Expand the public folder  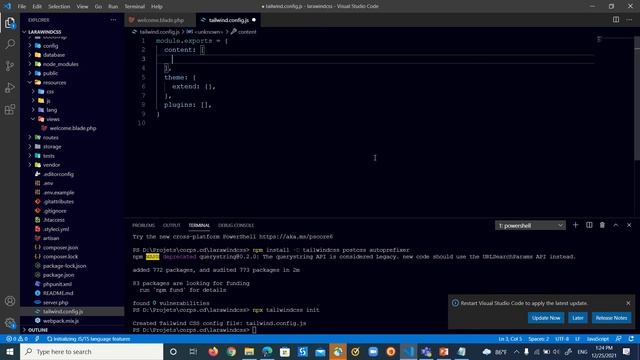point(50,73)
